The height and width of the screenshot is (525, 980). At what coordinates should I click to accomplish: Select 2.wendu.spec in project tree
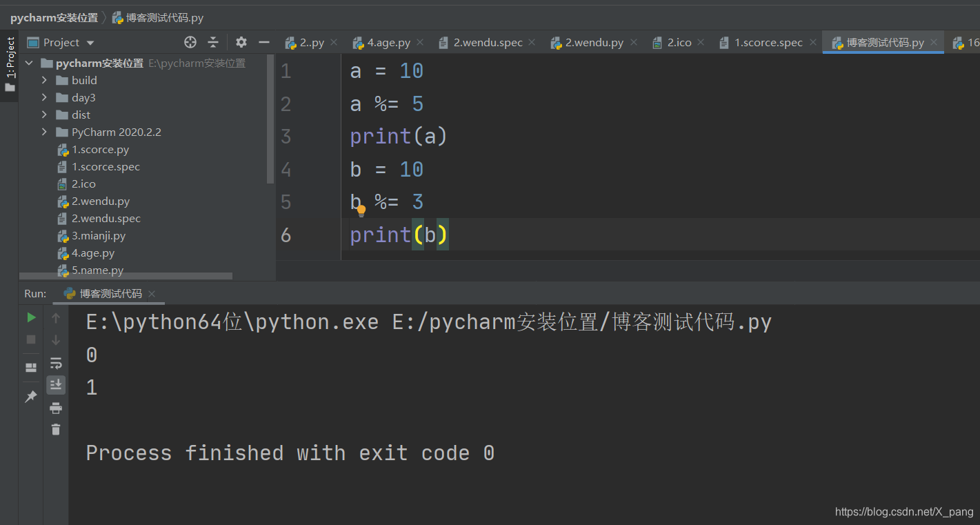(106, 218)
